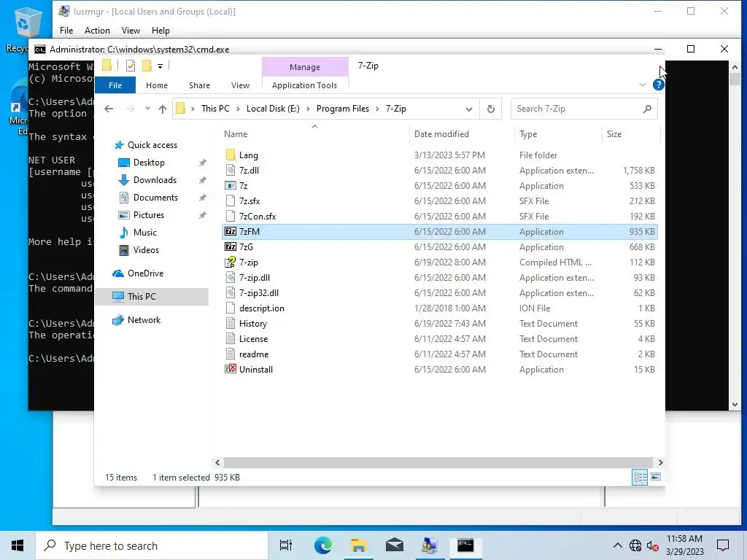Open the Help menu in lusrmgr
747x560 pixels.
point(160,31)
